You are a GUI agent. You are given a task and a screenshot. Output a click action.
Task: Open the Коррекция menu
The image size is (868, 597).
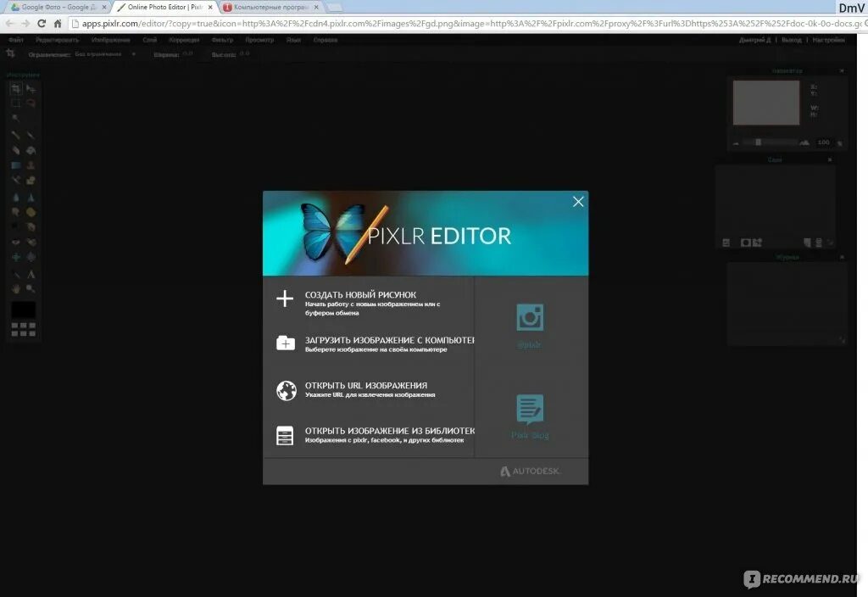pos(184,40)
